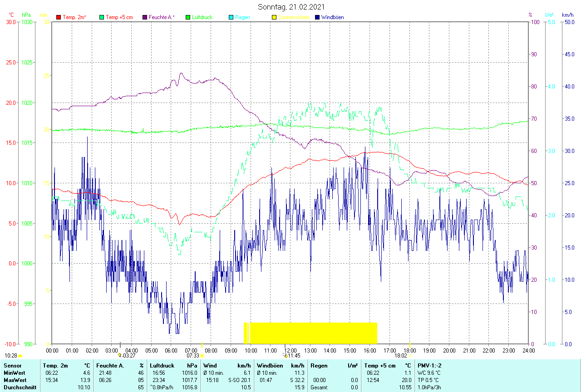Click the 'Regen' column header in table
Viewport: 581px width, 392px height.
(x=319, y=366)
